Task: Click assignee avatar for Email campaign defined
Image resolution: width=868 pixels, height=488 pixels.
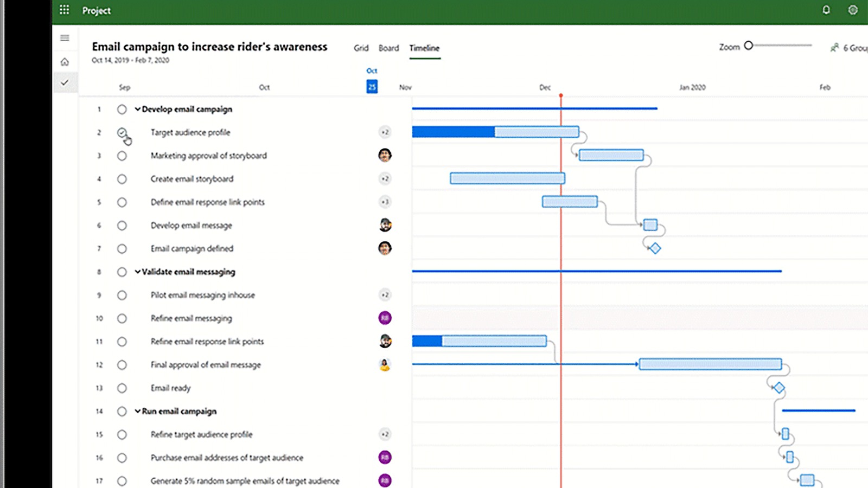Action: (385, 248)
